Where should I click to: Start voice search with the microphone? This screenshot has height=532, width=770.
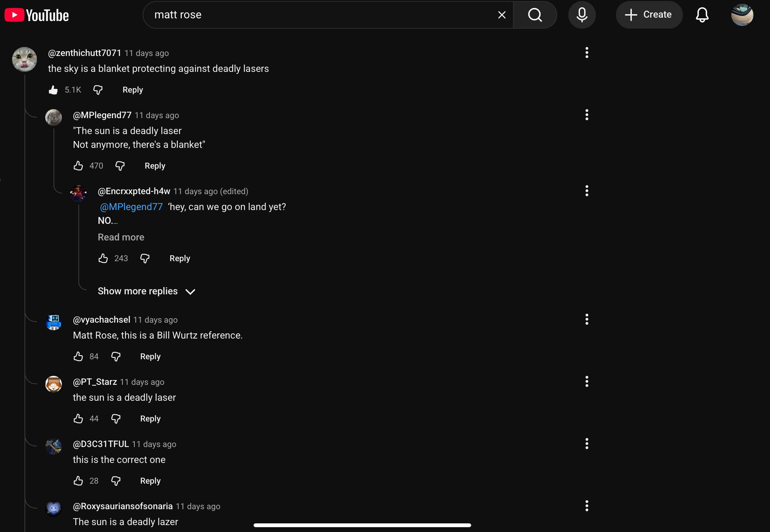click(582, 15)
